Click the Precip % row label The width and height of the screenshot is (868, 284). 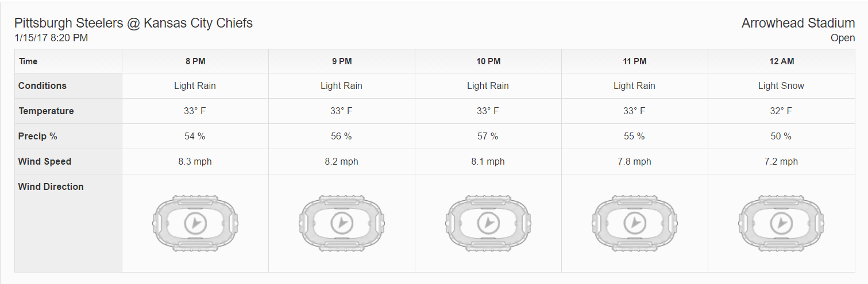38,137
